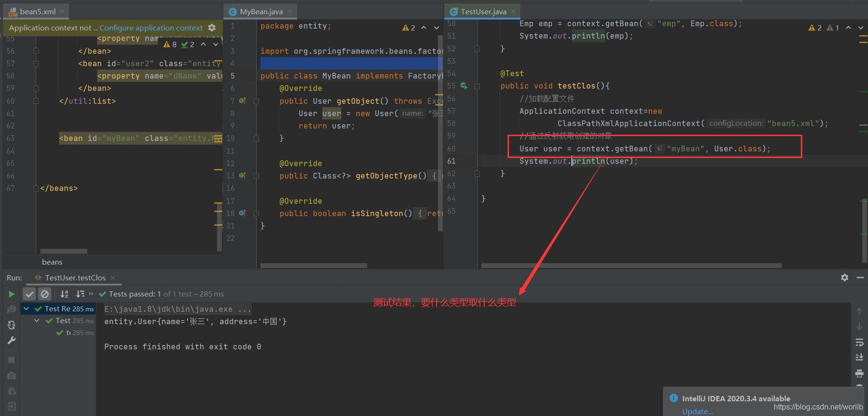Screen dimensions: 868x416
Task: Expand the more toolbar actions chevron
Action: coord(91,294)
